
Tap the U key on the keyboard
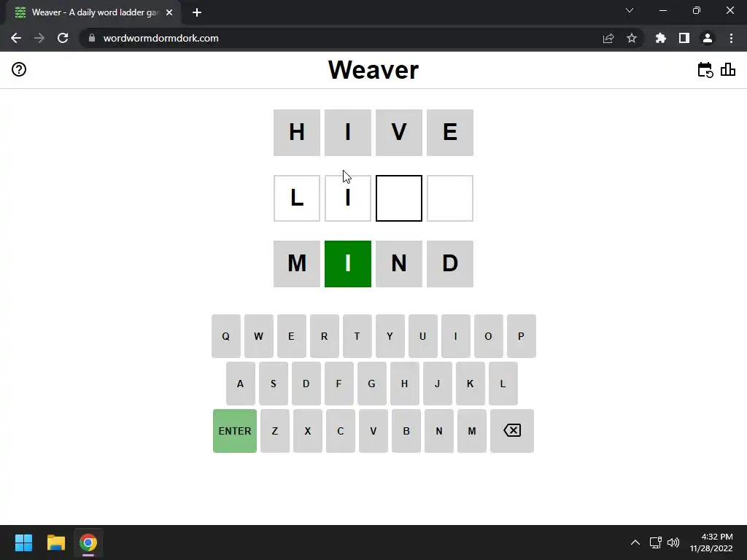tap(423, 336)
